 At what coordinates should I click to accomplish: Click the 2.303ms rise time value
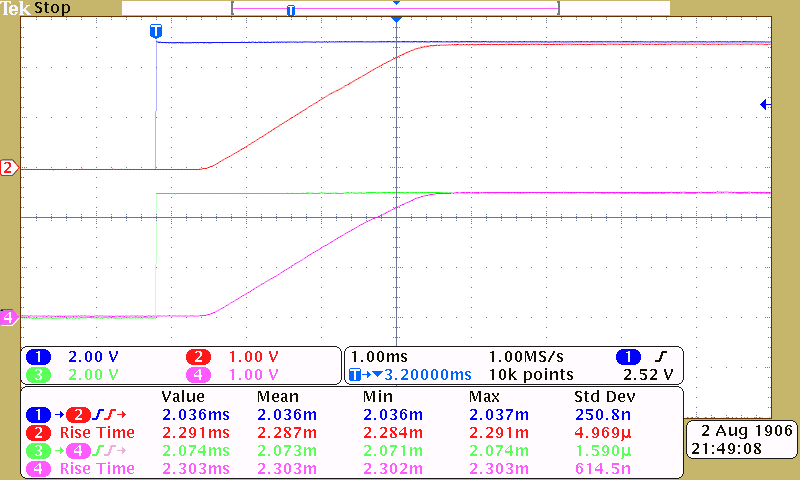tap(196, 469)
